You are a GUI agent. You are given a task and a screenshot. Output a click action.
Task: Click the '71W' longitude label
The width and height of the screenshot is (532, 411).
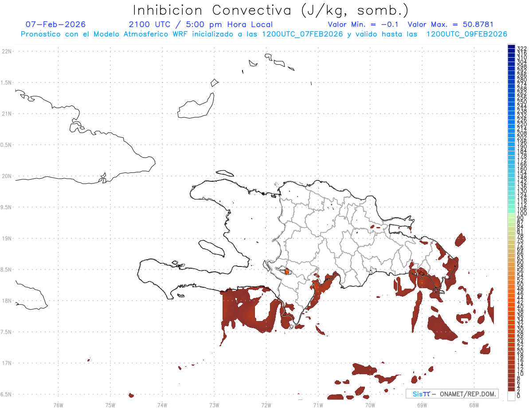coord(318,404)
